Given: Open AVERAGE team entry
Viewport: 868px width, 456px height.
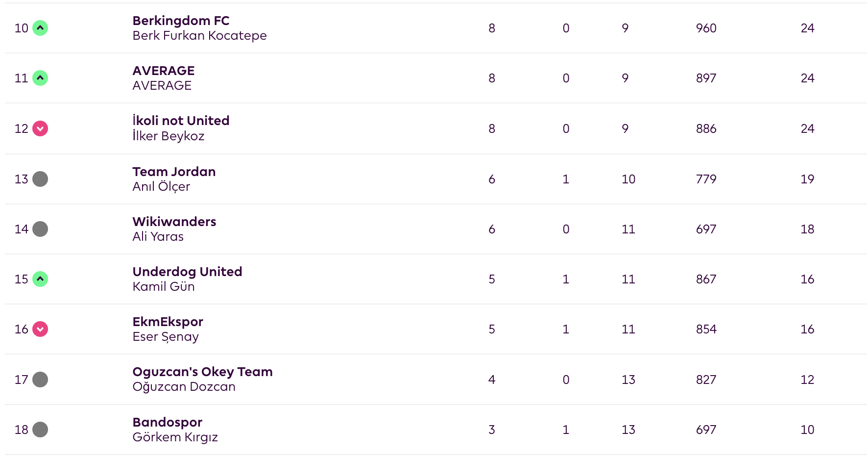Looking at the screenshot, I should [x=164, y=71].
